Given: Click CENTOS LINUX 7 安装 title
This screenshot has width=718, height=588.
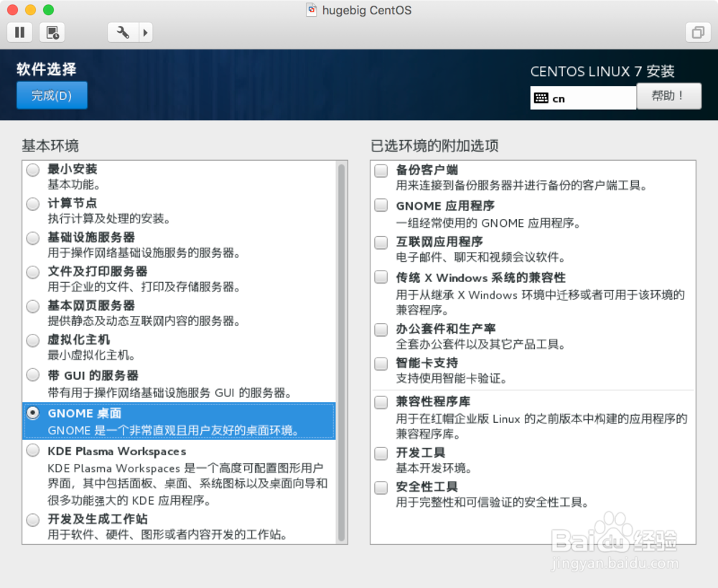Looking at the screenshot, I should [602, 72].
